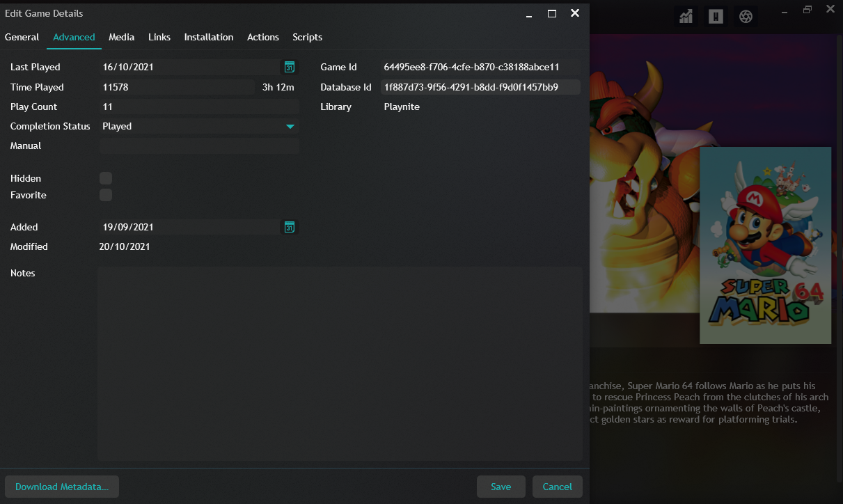This screenshot has height=504, width=843.
Task: Toggle the Hidden checkbox
Action: [x=106, y=178]
